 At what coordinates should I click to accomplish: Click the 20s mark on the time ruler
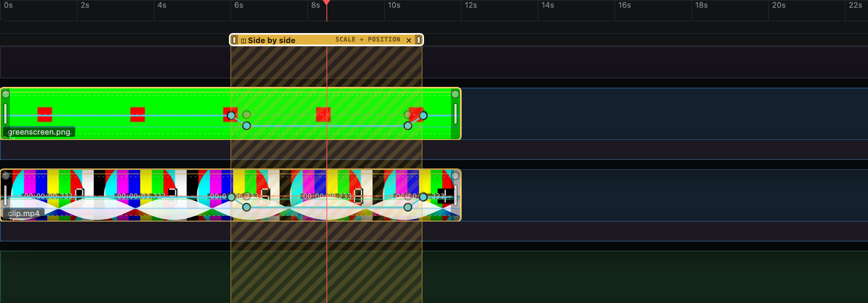(x=779, y=5)
